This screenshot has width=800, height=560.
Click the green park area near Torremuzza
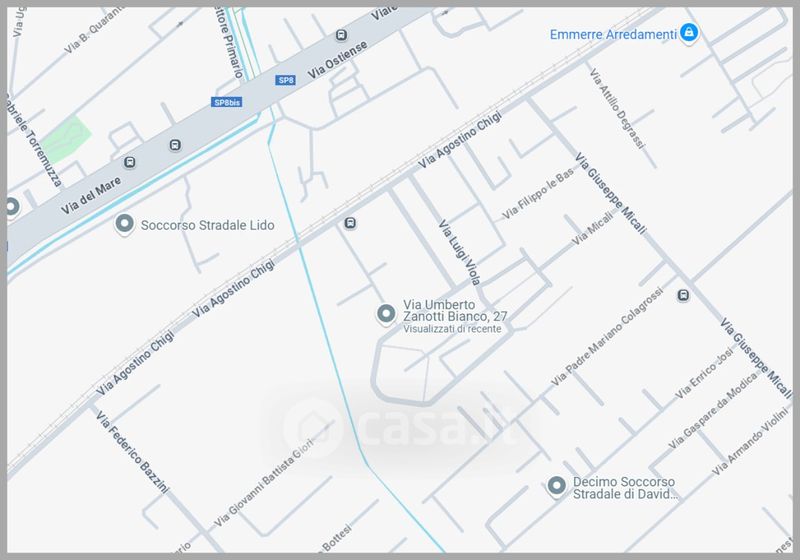point(66,138)
